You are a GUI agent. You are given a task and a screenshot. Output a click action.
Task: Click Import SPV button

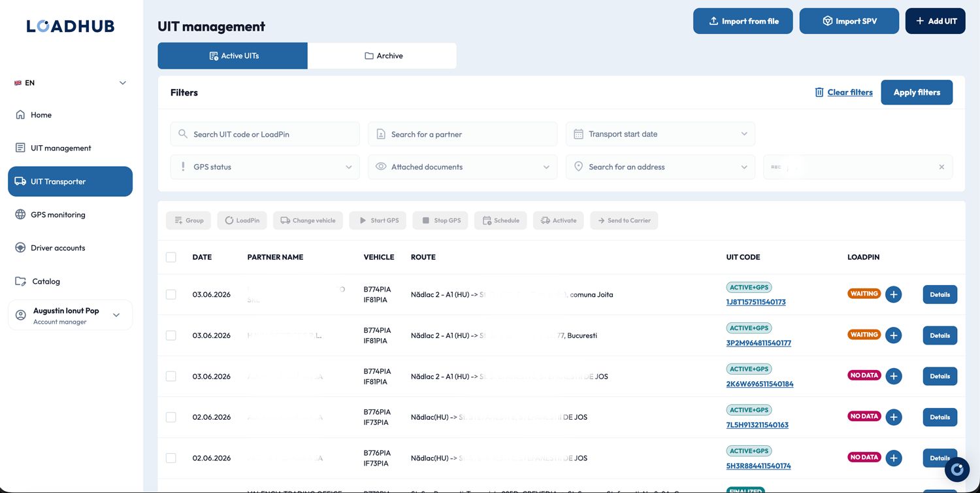click(x=849, y=21)
